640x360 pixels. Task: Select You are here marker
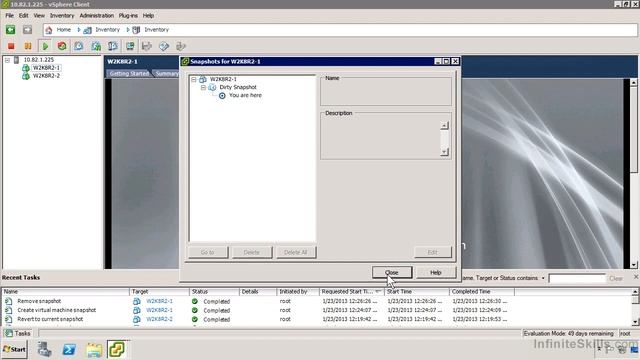coord(245,95)
